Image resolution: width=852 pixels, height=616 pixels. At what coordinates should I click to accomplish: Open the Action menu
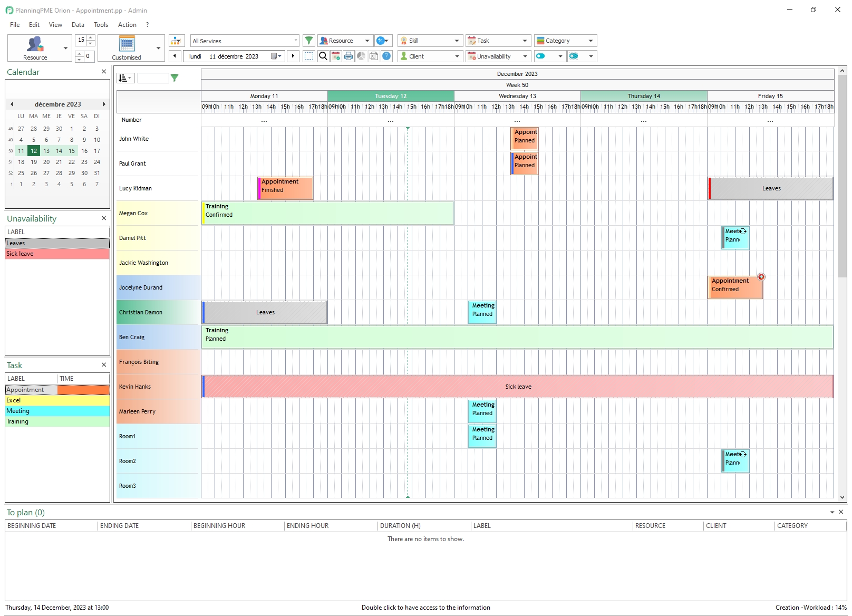click(x=127, y=24)
